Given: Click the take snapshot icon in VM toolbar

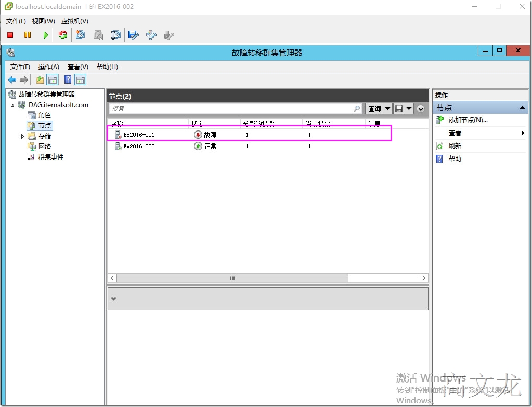Looking at the screenshot, I should [x=81, y=35].
